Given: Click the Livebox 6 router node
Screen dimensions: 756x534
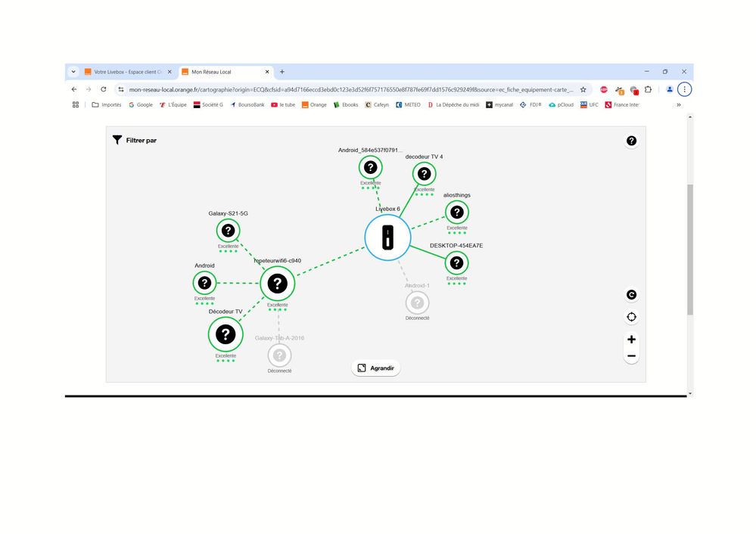Looking at the screenshot, I should coord(387,238).
